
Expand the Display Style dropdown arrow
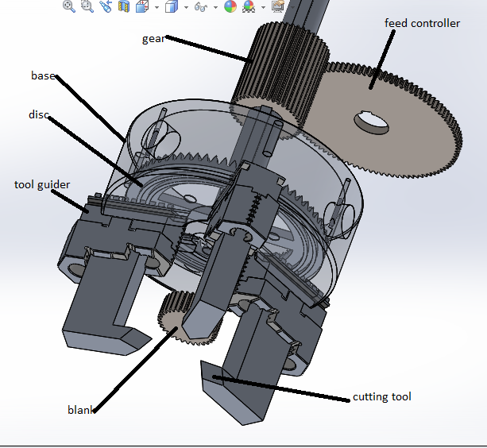point(185,7)
